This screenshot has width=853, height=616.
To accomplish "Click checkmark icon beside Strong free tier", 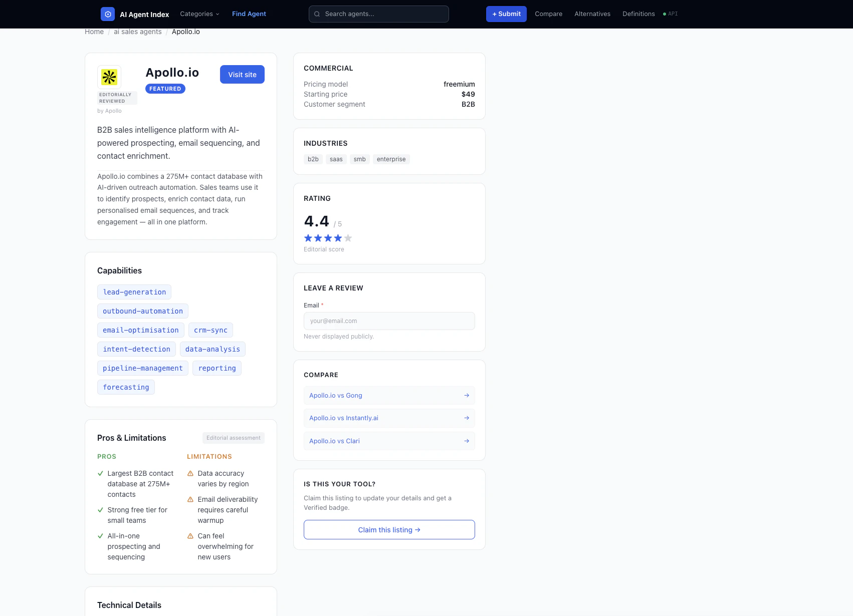I will 100,510.
